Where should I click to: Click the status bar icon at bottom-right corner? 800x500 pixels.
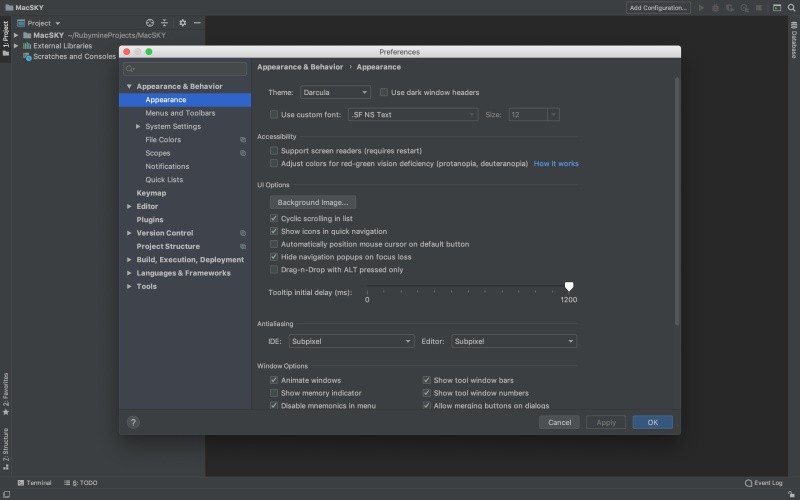791,494
